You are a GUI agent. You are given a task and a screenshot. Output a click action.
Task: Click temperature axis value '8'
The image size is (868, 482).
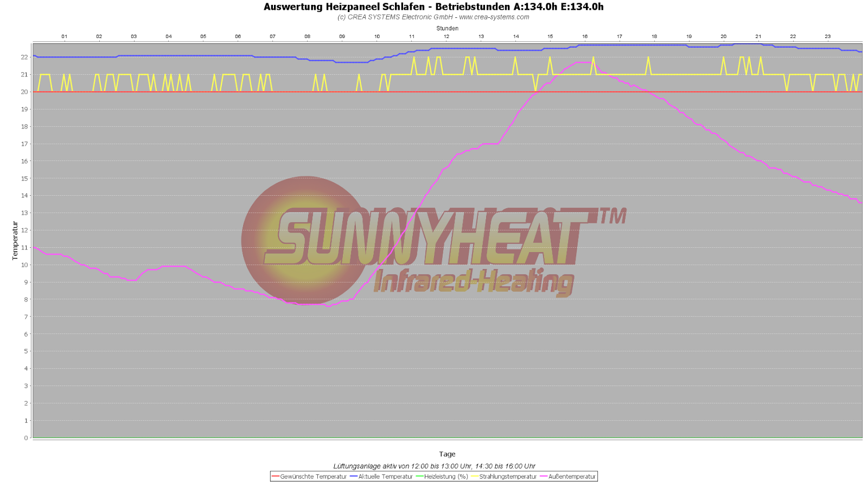(26, 299)
